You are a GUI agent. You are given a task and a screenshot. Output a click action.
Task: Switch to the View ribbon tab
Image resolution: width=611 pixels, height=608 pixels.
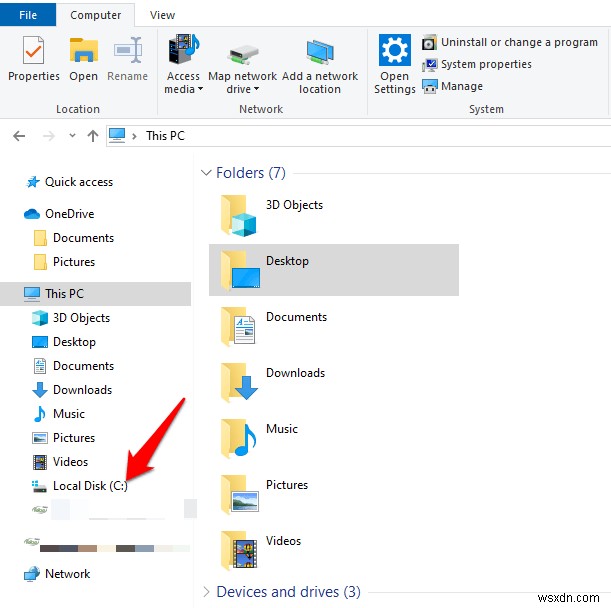(x=162, y=15)
